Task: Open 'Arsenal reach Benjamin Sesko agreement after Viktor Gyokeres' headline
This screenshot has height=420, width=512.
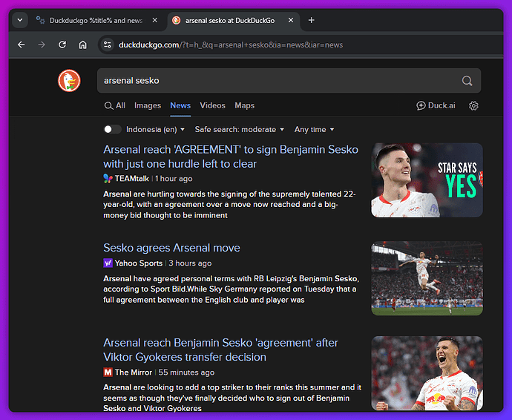Action: pyautogui.click(x=220, y=350)
